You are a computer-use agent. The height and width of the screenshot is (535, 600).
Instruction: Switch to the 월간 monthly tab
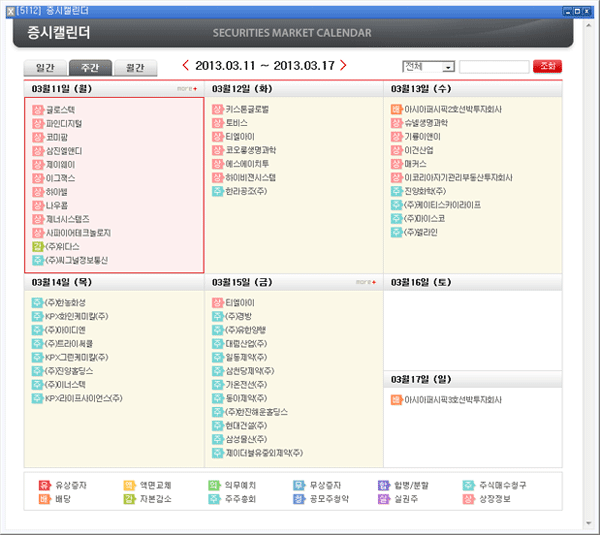pos(134,68)
